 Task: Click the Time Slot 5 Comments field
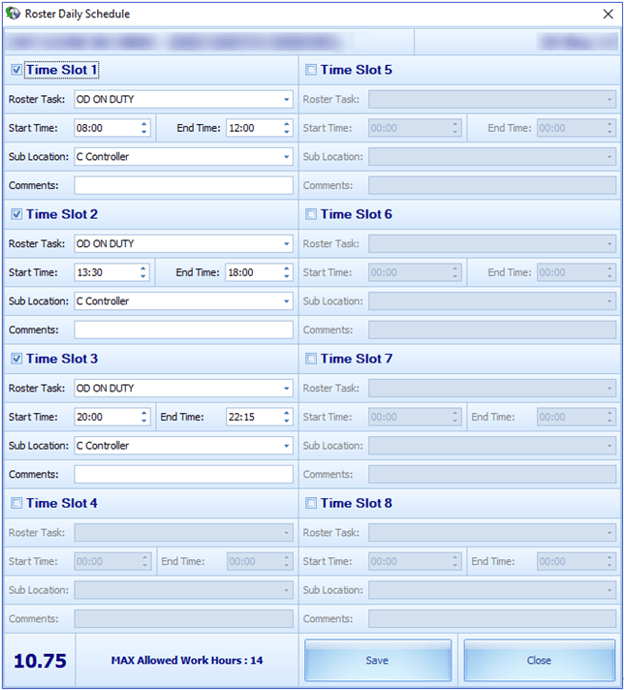492,185
